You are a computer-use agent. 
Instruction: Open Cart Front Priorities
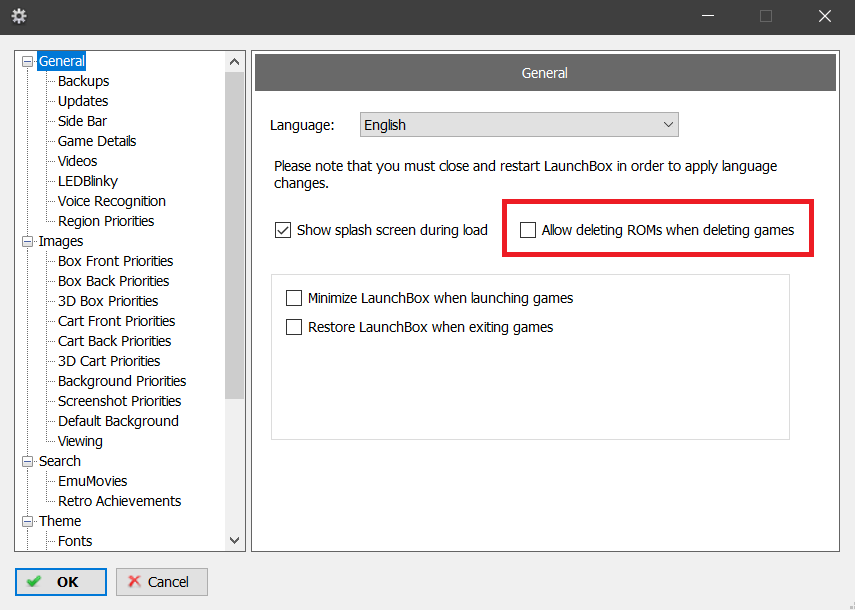click(117, 321)
